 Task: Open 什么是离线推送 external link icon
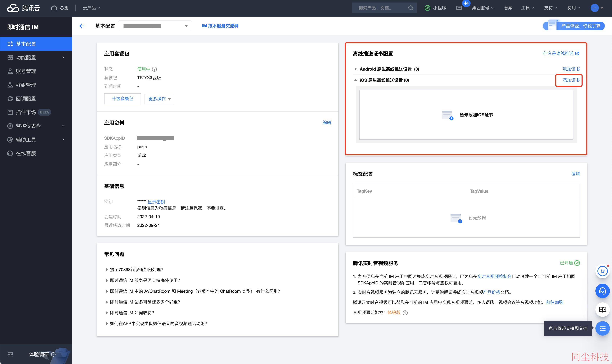[577, 53]
